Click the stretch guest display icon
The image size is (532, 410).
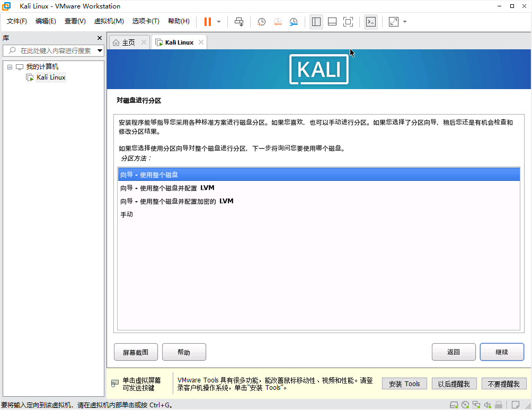tap(394, 22)
